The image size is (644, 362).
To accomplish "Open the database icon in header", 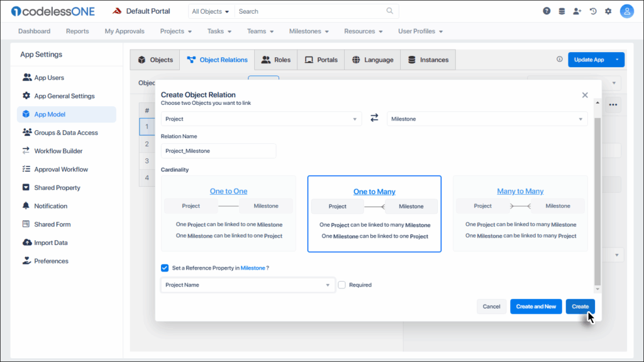I will click(562, 11).
